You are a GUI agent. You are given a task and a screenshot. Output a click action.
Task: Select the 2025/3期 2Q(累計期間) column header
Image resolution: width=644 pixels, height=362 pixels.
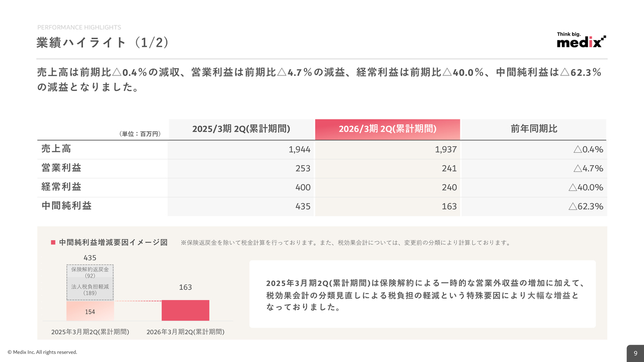pos(241,129)
